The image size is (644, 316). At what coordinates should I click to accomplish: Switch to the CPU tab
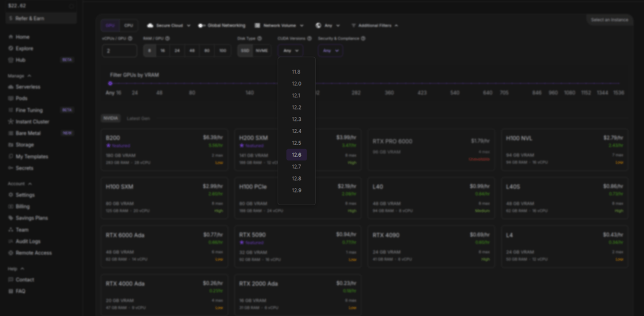pos(129,26)
